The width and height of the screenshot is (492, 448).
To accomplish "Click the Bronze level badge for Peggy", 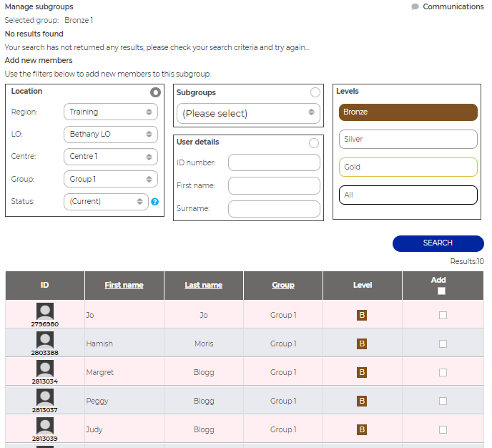I will [362, 401].
